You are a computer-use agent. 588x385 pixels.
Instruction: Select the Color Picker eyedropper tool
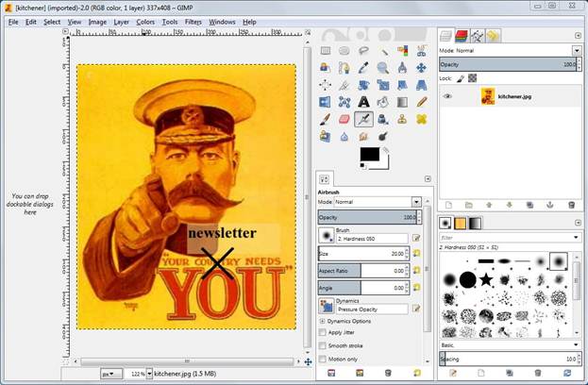pos(363,68)
